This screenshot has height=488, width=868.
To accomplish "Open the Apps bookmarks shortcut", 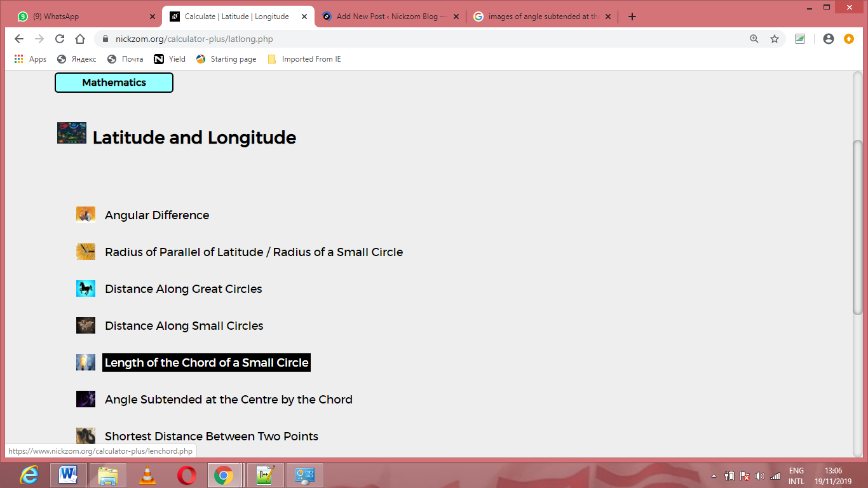I will [x=31, y=59].
